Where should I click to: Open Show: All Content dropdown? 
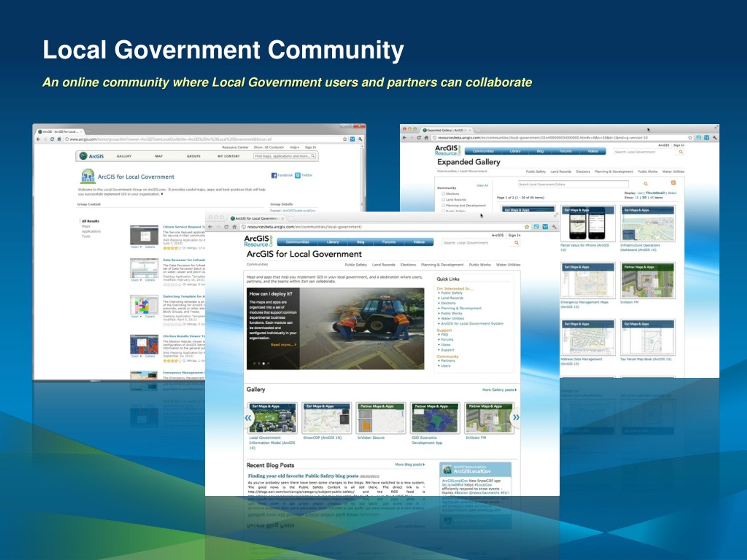coord(269,148)
